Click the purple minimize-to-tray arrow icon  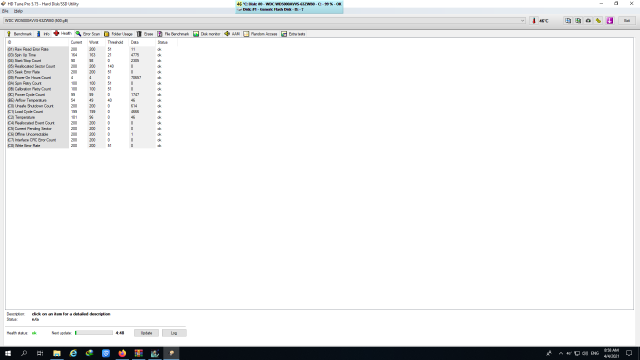[x=610, y=20]
